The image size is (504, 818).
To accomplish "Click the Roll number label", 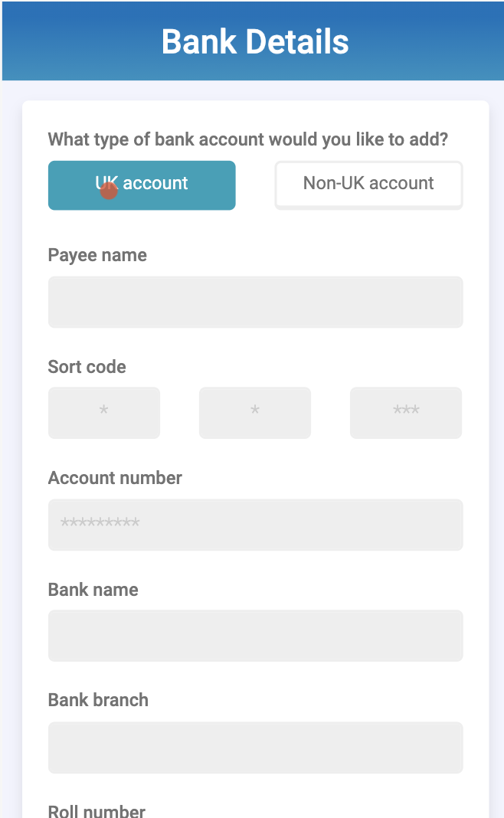I will pyautogui.click(x=97, y=811).
